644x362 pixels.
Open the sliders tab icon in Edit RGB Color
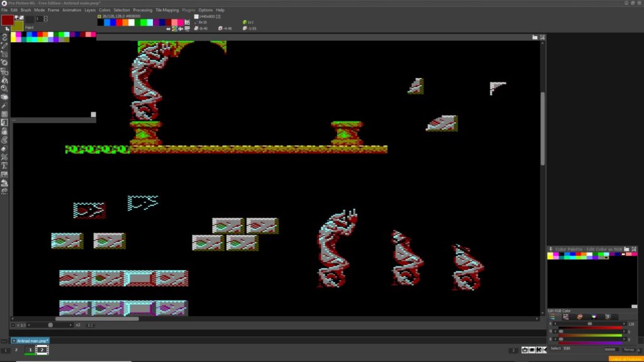coord(552,317)
